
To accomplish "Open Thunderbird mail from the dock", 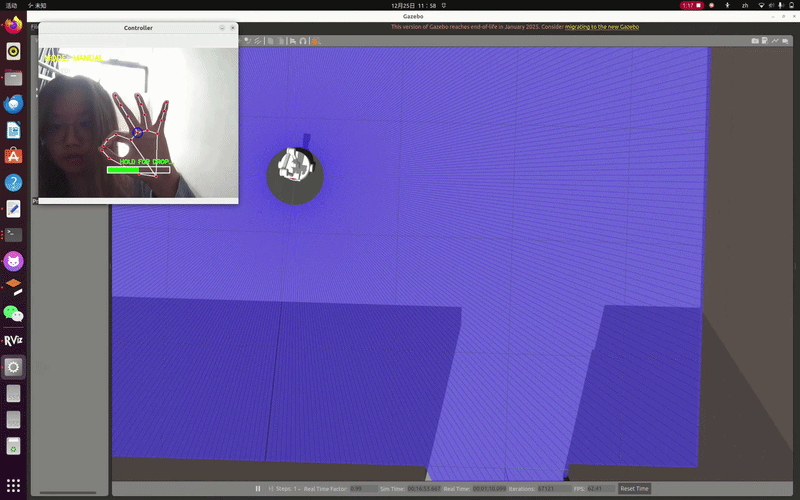I will pyautogui.click(x=13, y=104).
